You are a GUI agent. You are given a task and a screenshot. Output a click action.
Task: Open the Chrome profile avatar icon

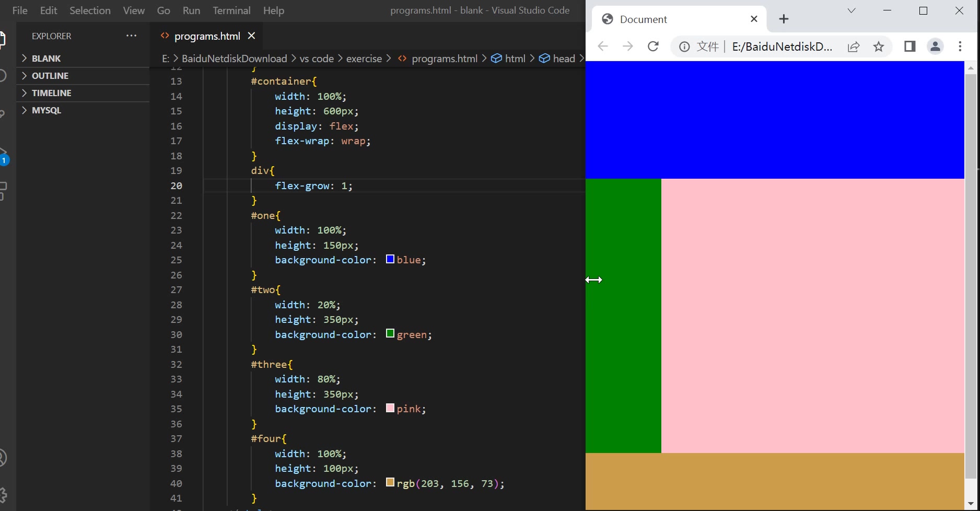pyautogui.click(x=935, y=47)
